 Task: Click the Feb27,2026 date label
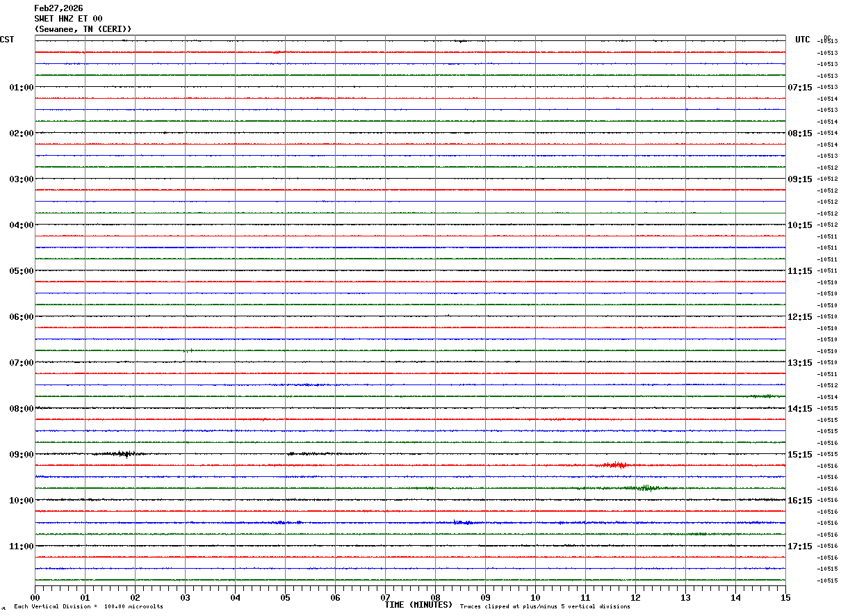[58, 8]
